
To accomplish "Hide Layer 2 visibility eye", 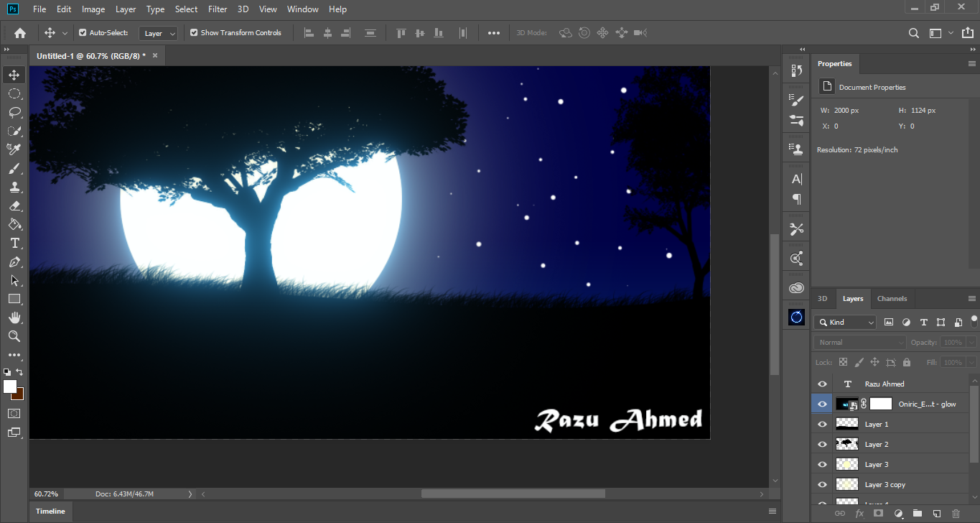I will pyautogui.click(x=823, y=445).
